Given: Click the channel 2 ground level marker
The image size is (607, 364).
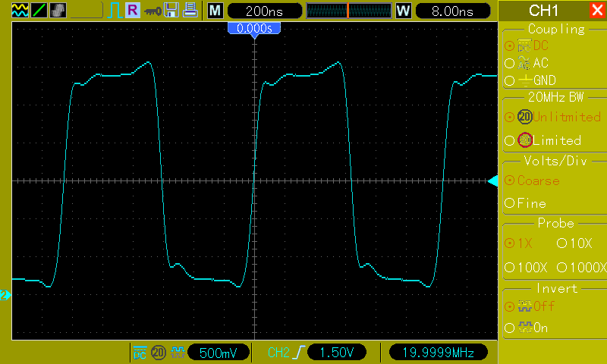Looking at the screenshot, I should [x=5, y=295].
